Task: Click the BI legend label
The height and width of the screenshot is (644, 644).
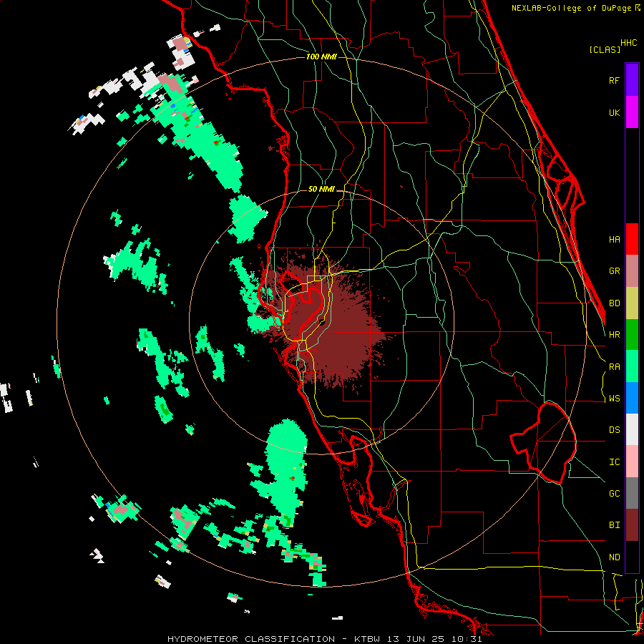Action: (614, 525)
